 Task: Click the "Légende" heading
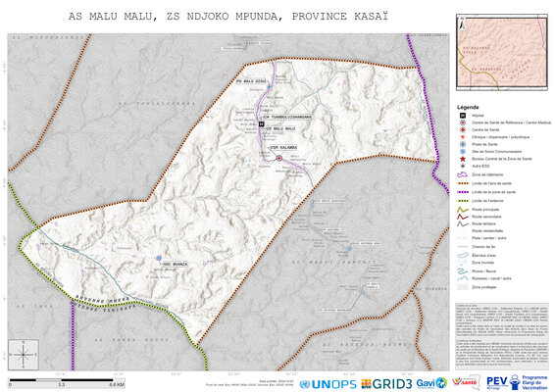[x=468, y=107]
